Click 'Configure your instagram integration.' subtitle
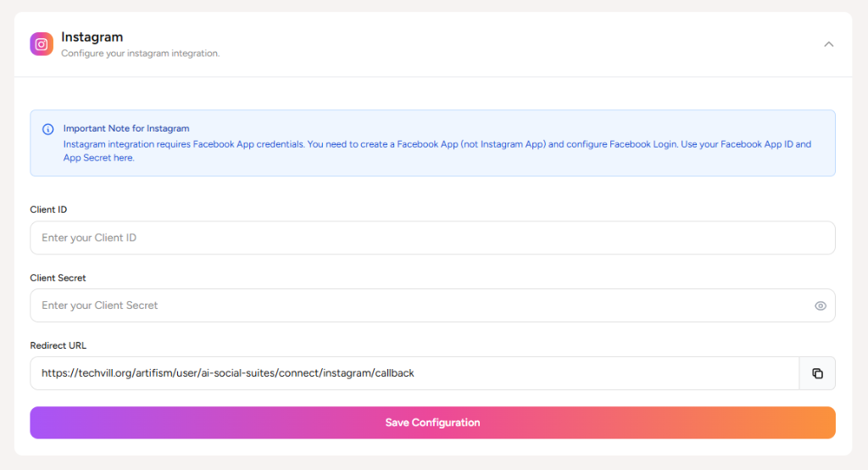Viewport: 868px width, 470px height. coord(140,53)
